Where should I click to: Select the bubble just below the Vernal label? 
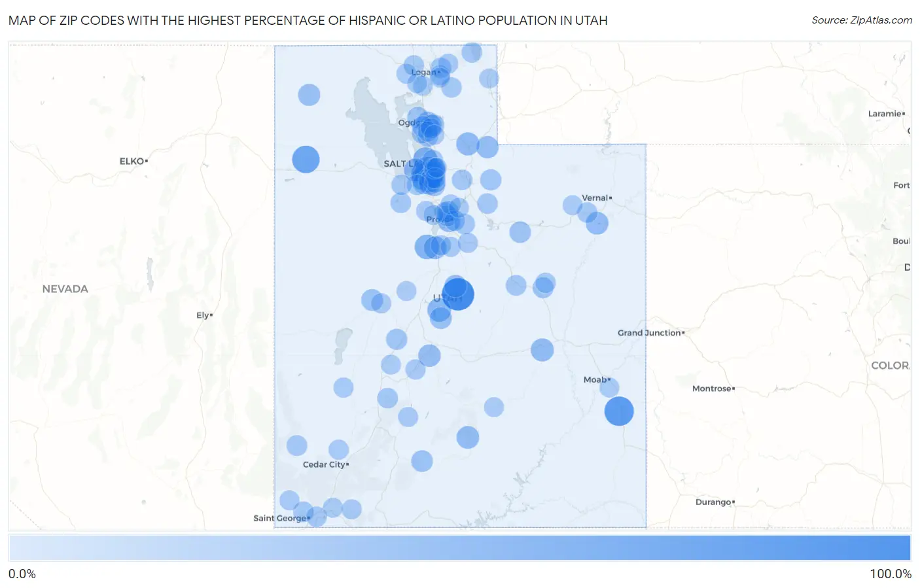[x=587, y=213]
